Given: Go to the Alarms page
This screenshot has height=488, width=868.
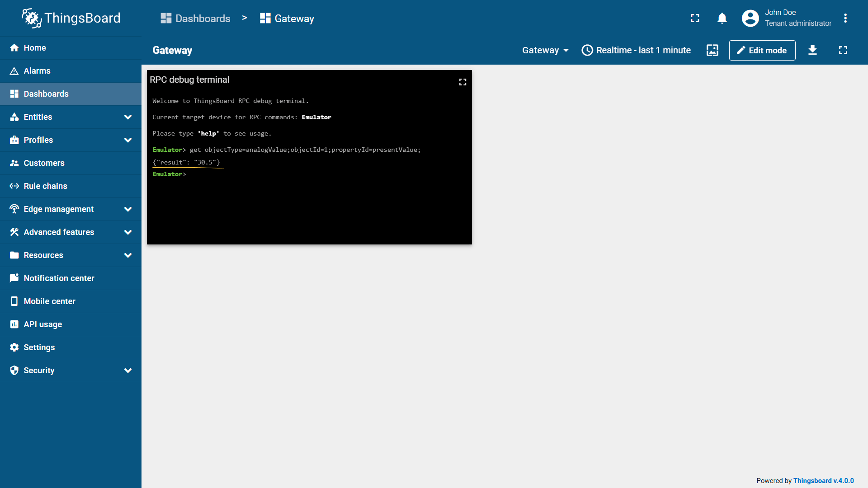Looking at the screenshot, I should pos(37,71).
